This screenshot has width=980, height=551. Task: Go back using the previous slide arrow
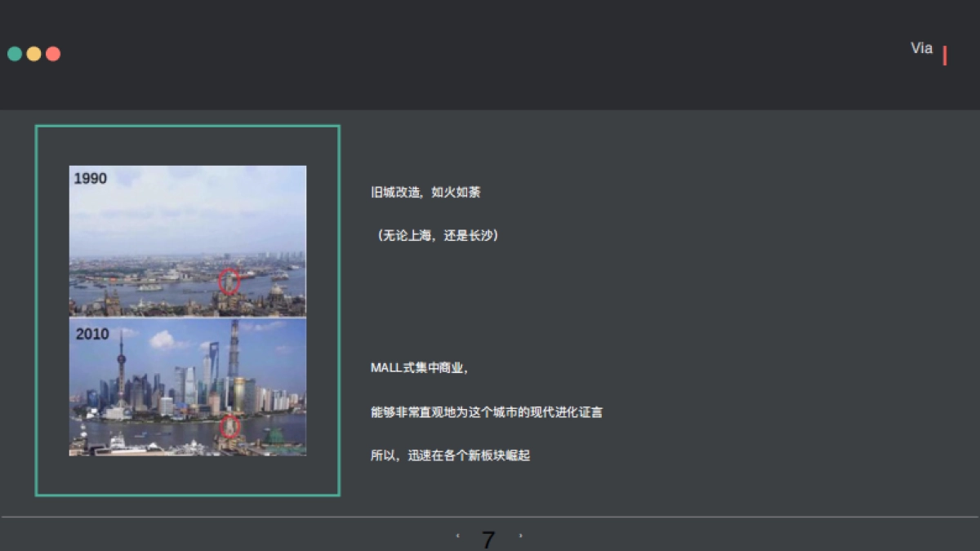[x=458, y=536]
